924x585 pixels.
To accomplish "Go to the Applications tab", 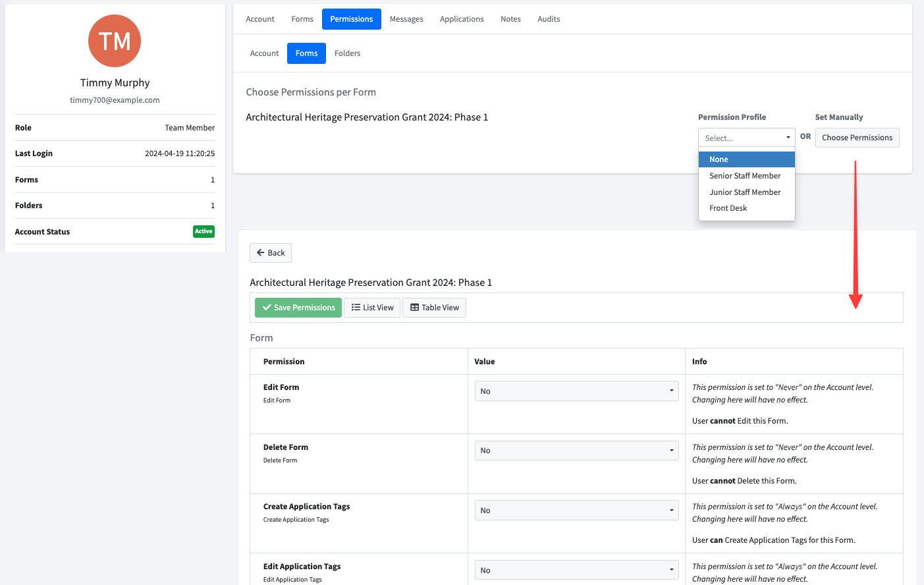I will [462, 19].
